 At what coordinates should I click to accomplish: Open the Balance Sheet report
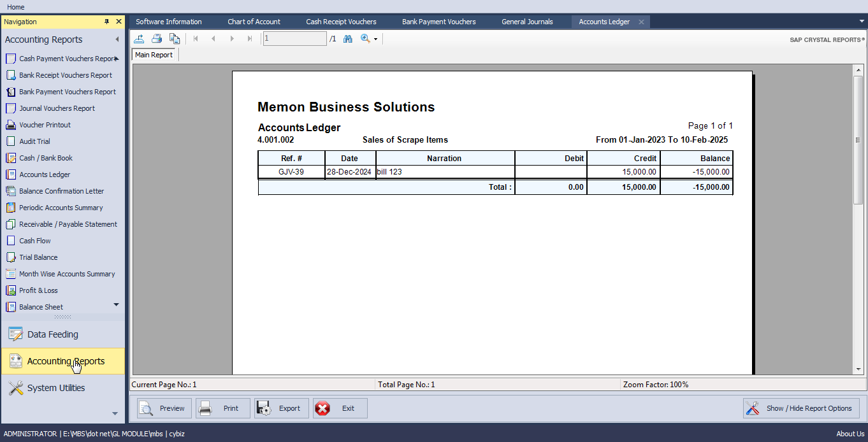[41, 307]
